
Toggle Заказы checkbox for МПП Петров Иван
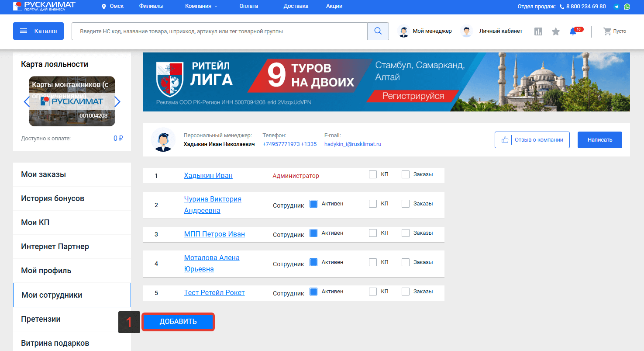406,233
